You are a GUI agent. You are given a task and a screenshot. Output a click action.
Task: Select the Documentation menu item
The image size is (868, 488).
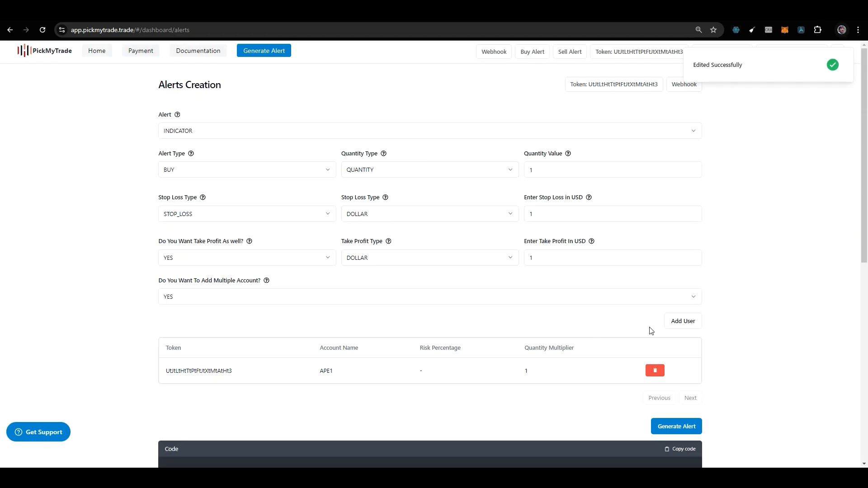(198, 50)
